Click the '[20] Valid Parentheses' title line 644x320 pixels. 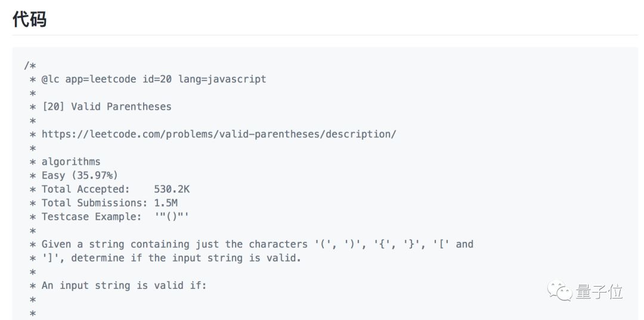tap(106, 106)
